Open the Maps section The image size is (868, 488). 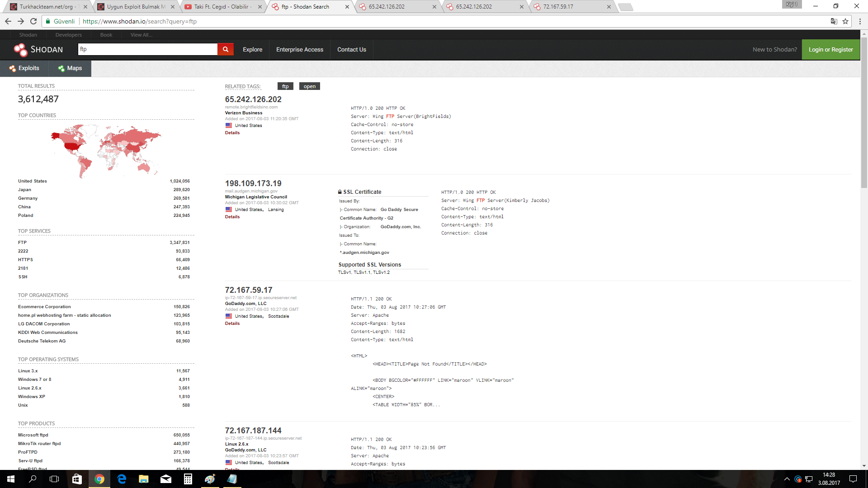(70, 68)
